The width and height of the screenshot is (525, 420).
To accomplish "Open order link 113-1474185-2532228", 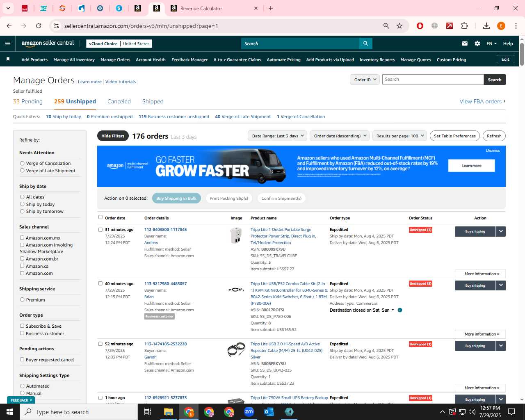I will pos(165,344).
